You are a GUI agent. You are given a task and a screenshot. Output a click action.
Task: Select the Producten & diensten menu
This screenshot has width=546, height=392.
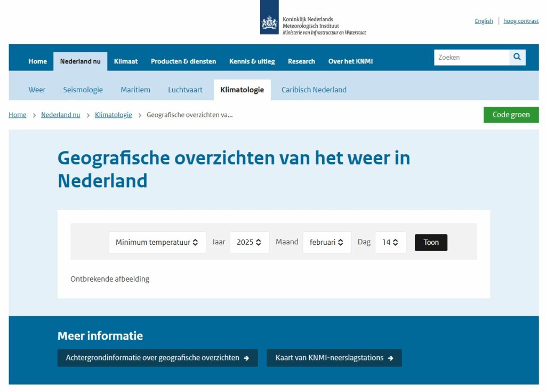coord(183,61)
